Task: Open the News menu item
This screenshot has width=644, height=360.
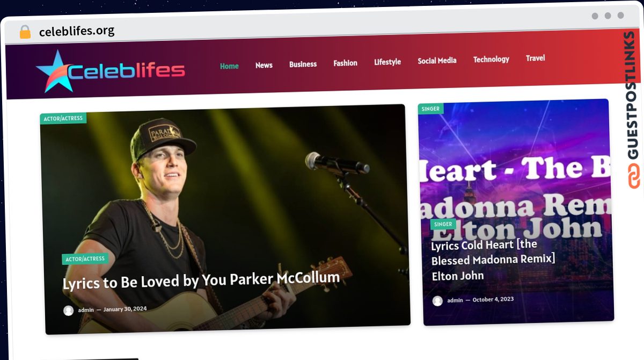Action: click(264, 65)
